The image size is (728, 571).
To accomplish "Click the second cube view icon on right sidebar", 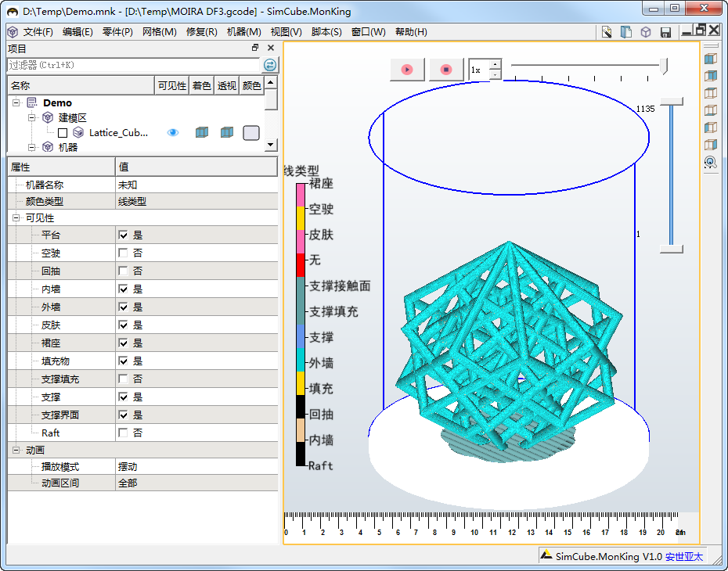I will (710, 76).
